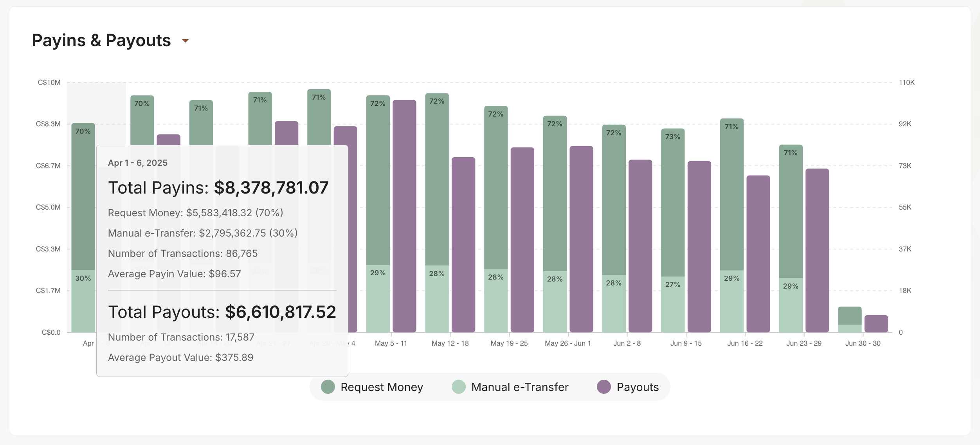
Task: Click the light green Manual e-Transfer swatch
Action: click(x=458, y=387)
